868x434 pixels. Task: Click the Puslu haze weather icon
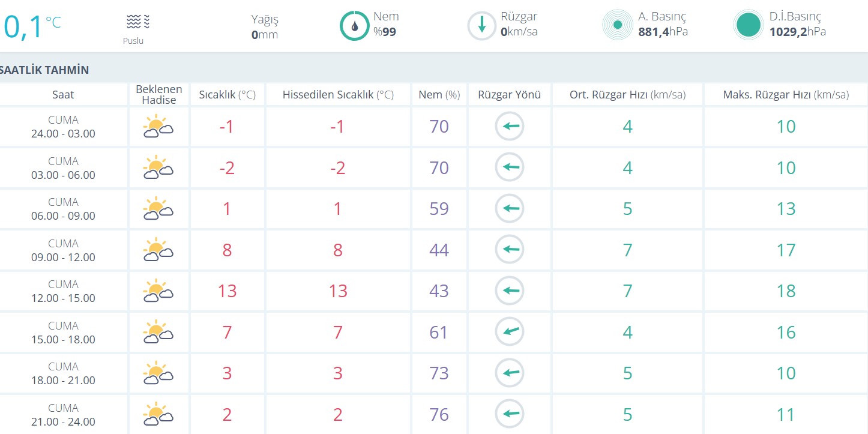click(x=137, y=23)
